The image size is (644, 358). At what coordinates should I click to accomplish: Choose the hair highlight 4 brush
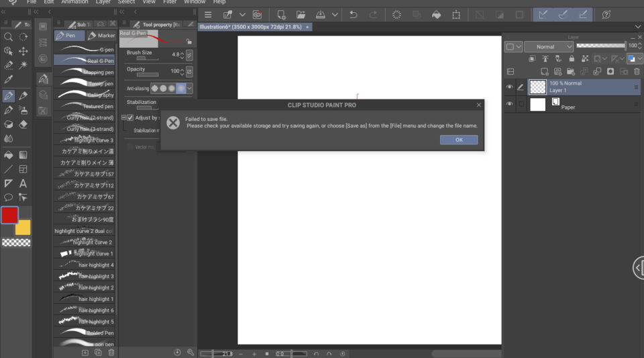coord(85,265)
